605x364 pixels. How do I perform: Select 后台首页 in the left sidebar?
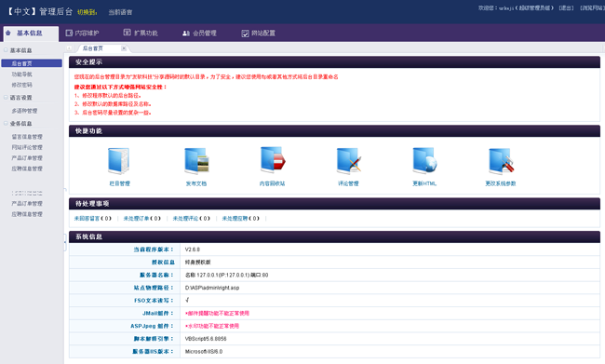32,63
